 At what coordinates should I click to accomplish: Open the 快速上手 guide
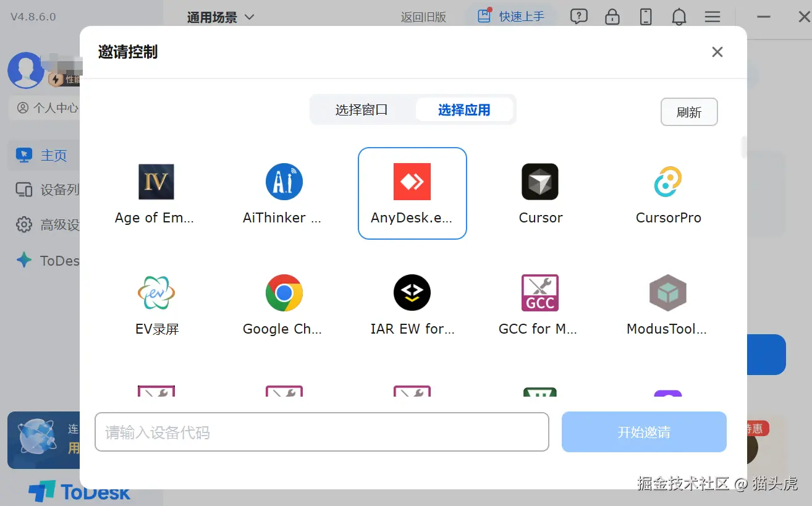tap(510, 17)
